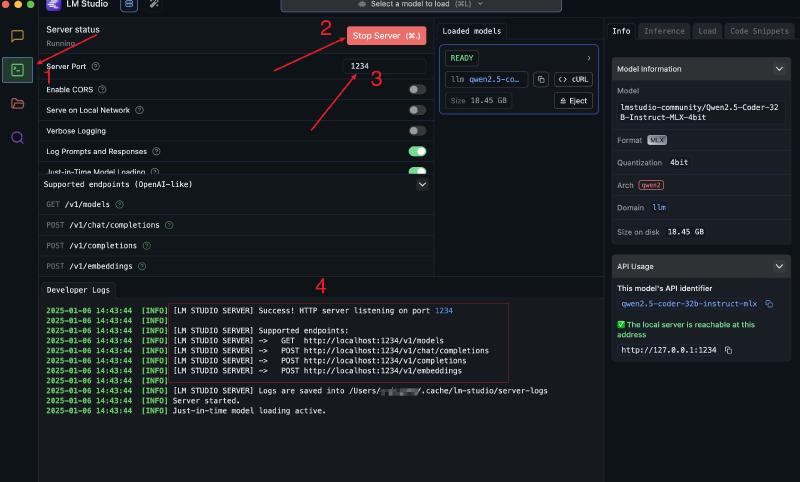The width and height of the screenshot is (800, 482).
Task: Click the POST /v1/embeddings endpoint row
Action: (236, 266)
